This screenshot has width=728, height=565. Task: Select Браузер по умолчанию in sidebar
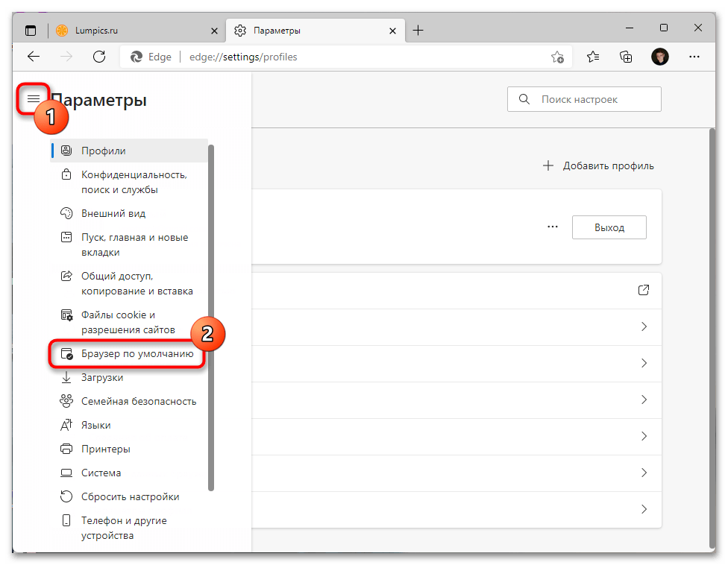pyautogui.click(x=137, y=354)
